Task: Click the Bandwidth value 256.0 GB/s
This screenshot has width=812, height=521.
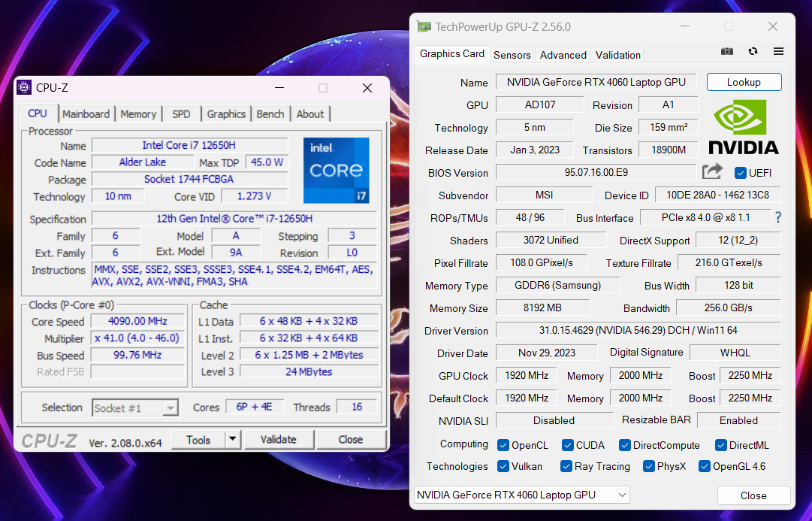Action: [729, 308]
